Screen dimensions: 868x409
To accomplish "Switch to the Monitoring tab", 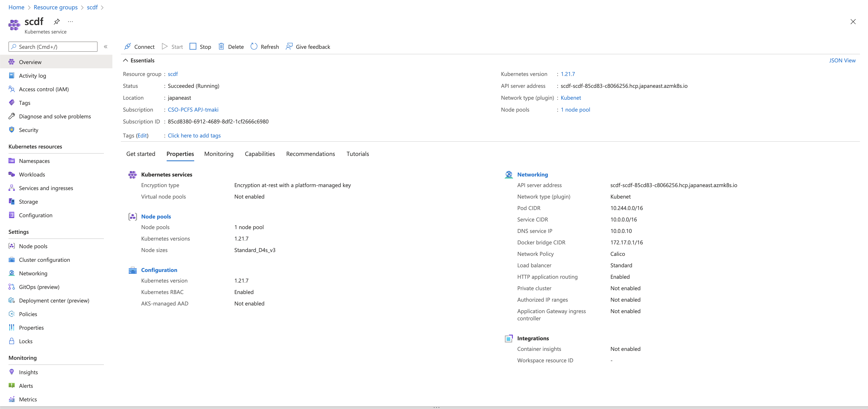I will pyautogui.click(x=219, y=154).
